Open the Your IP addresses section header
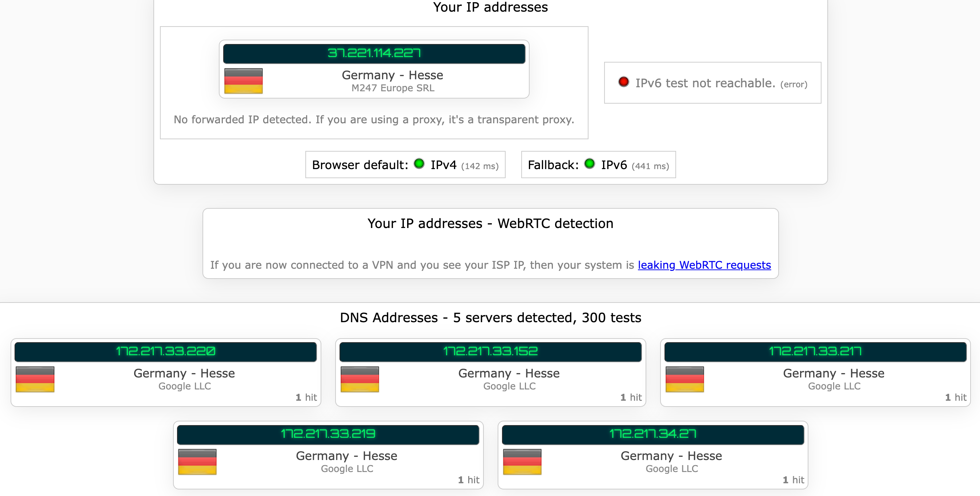This screenshot has width=980, height=496. pyautogui.click(x=490, y=7)
